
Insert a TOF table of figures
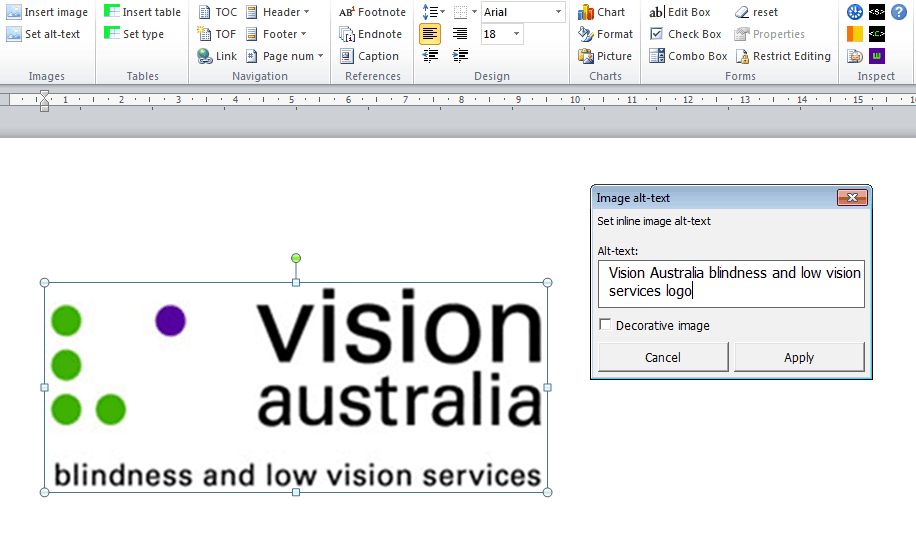[217, 34]
